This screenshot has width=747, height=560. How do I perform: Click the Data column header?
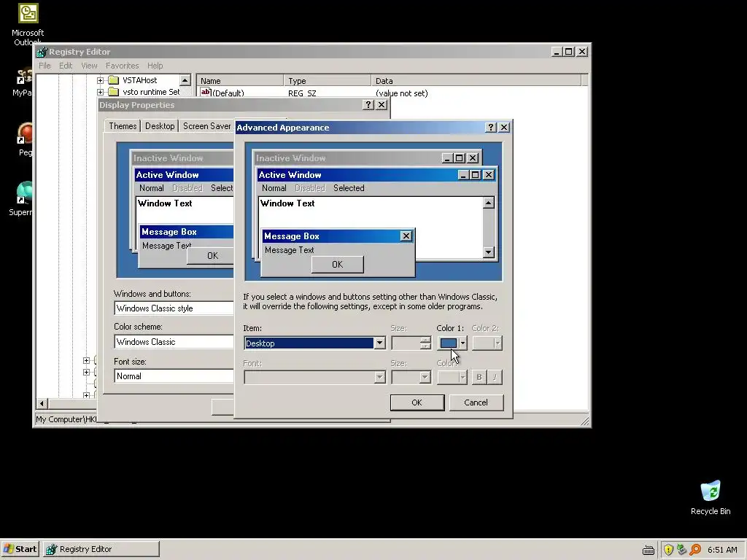click(x=476, y=80)
